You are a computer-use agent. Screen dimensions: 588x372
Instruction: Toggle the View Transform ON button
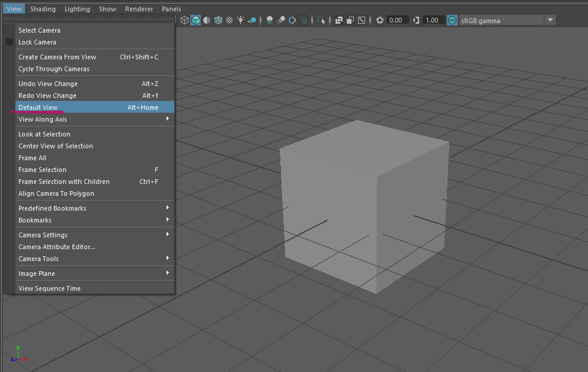click(452, 20)
